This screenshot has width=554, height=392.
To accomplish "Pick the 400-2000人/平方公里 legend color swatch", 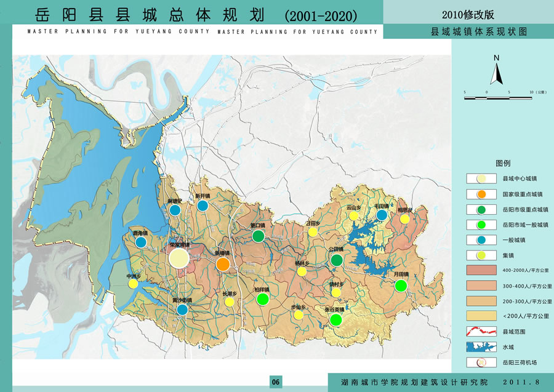I will tap(483, 270).
